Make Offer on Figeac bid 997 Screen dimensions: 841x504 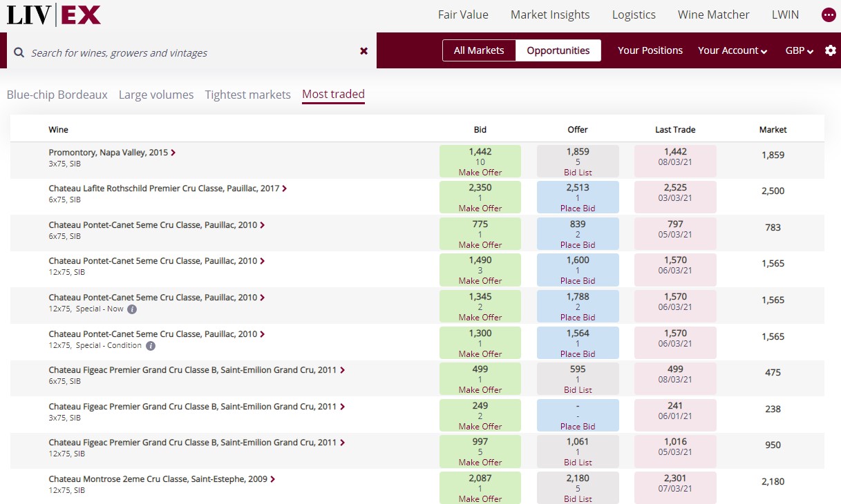[480, 462]
